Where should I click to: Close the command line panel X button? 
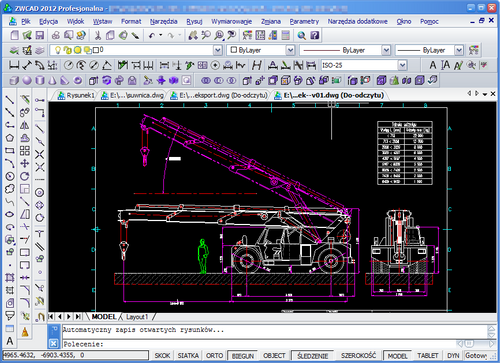[x=53, y=343]
